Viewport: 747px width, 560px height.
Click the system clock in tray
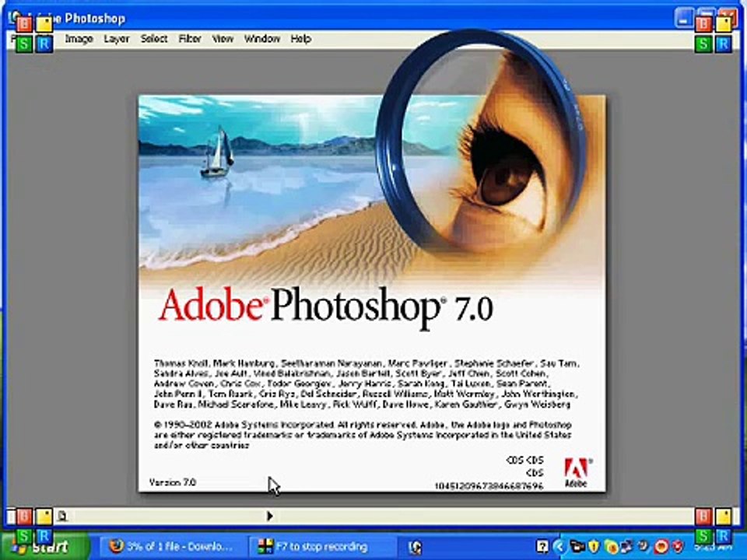(714, 548)
